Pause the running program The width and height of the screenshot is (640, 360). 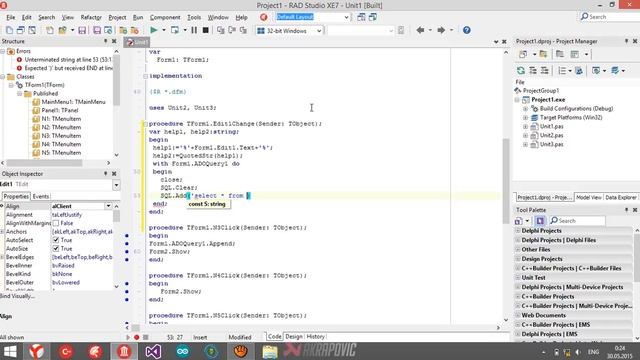[x=194, y=30]
